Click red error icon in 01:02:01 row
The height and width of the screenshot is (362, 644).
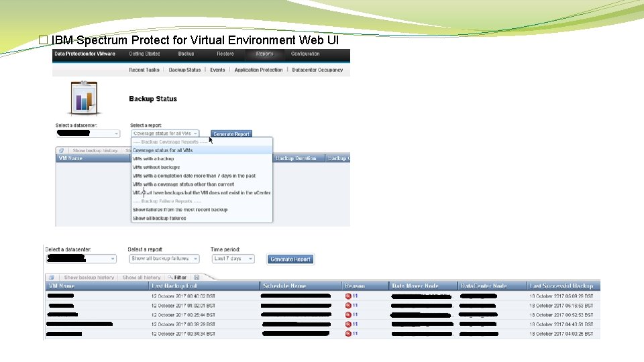click(x=348, y=306)
